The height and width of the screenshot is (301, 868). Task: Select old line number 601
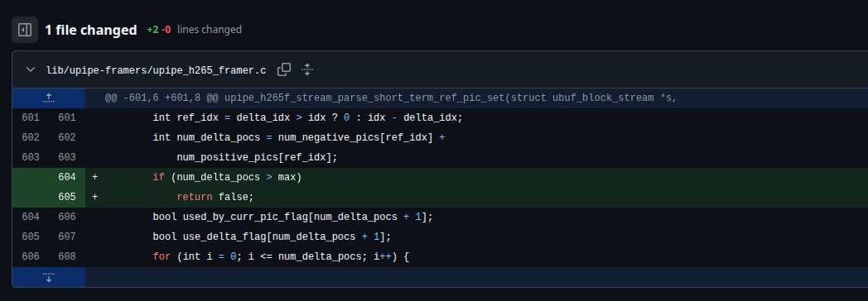(x=31, y=117)
